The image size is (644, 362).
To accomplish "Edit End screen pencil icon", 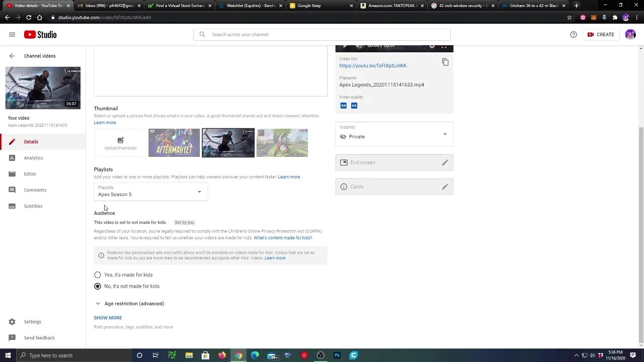I will point(445,162).
